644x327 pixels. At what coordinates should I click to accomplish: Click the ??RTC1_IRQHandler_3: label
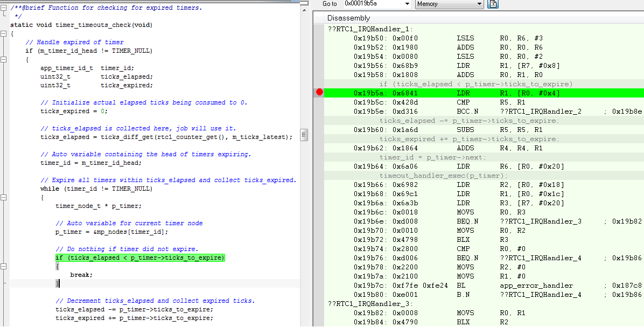click(370, 304)
